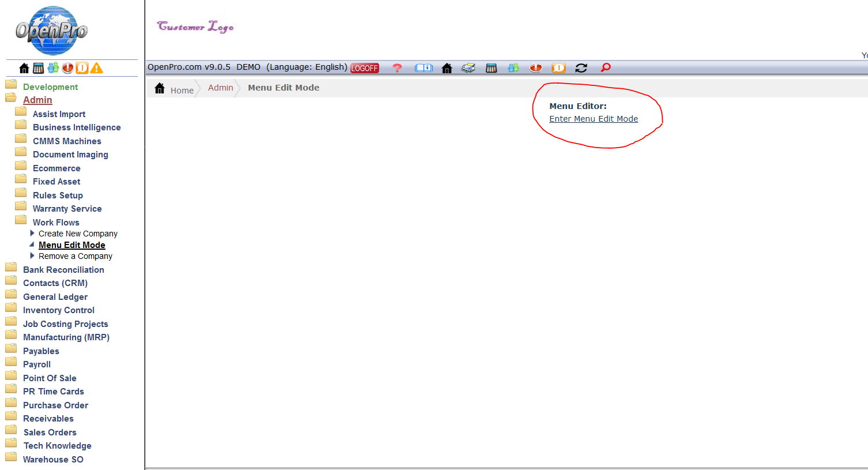Click the refresh arrows icon in toolbar
The width and height of the screenshot is (868, 470).
click(581, 68)
